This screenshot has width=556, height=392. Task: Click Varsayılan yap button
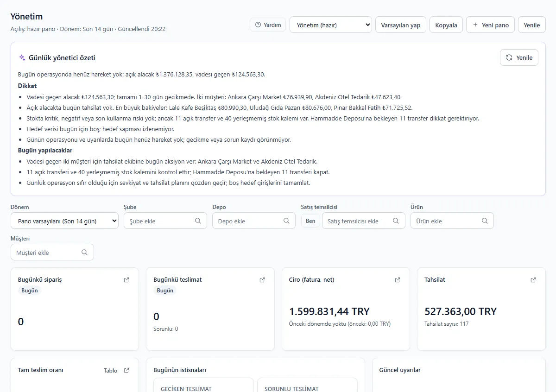click(x=401, y=25)
